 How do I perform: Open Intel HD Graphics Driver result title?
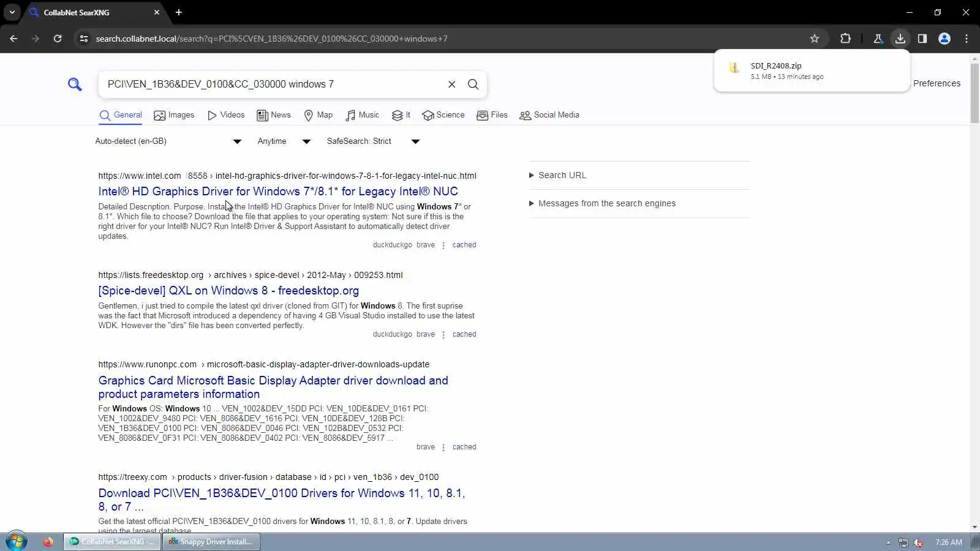coord(278,192)
